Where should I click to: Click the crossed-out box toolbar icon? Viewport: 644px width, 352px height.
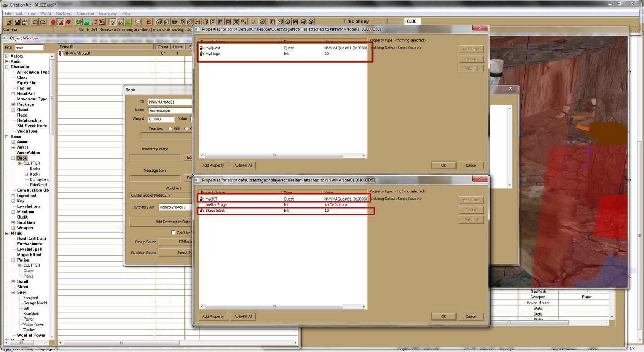tap(236, 22)
